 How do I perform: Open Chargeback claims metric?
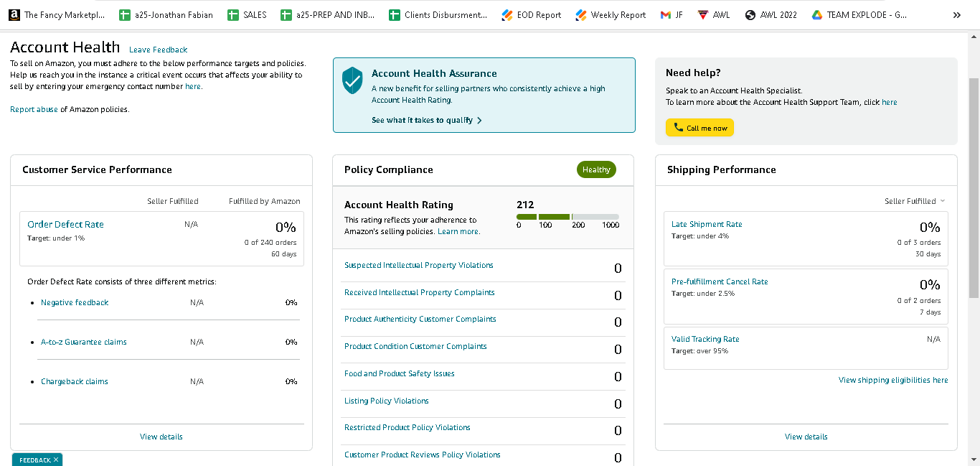click(x=75, y=381)
